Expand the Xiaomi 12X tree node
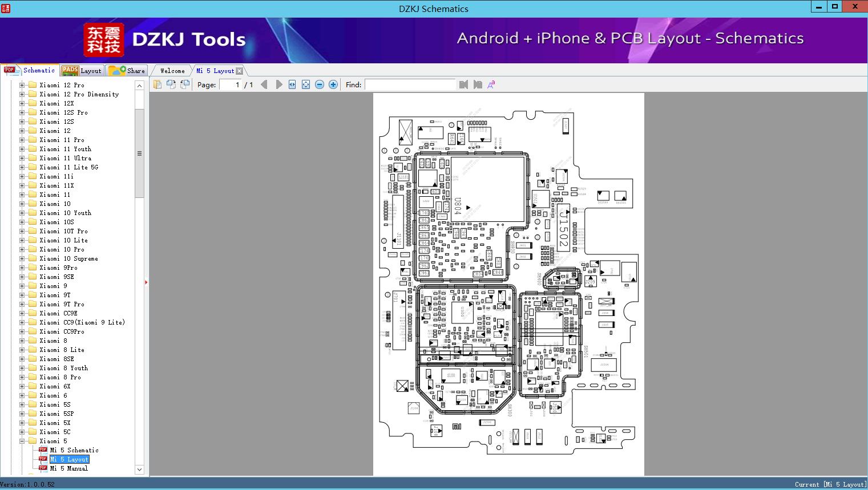868x490 pixels. [22, 103]
